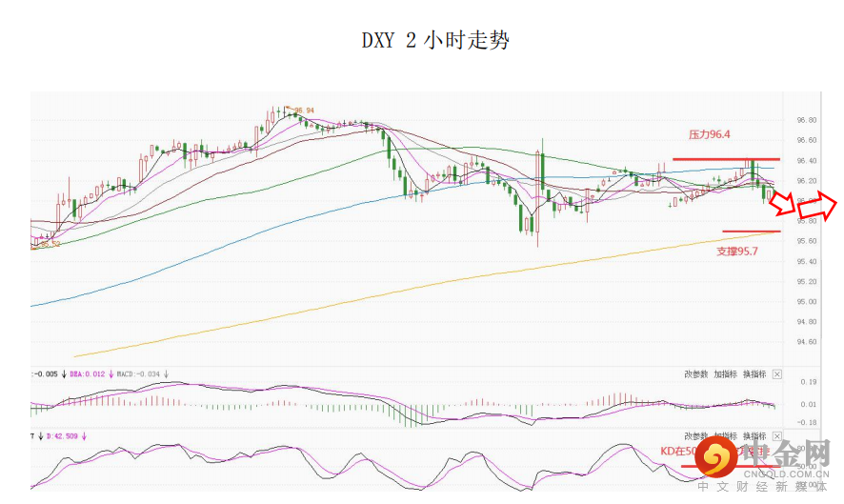The height and width of the screenshot is (504, 844).
Task: Click the 96.80 price axis label
Action: pos(806,120)
